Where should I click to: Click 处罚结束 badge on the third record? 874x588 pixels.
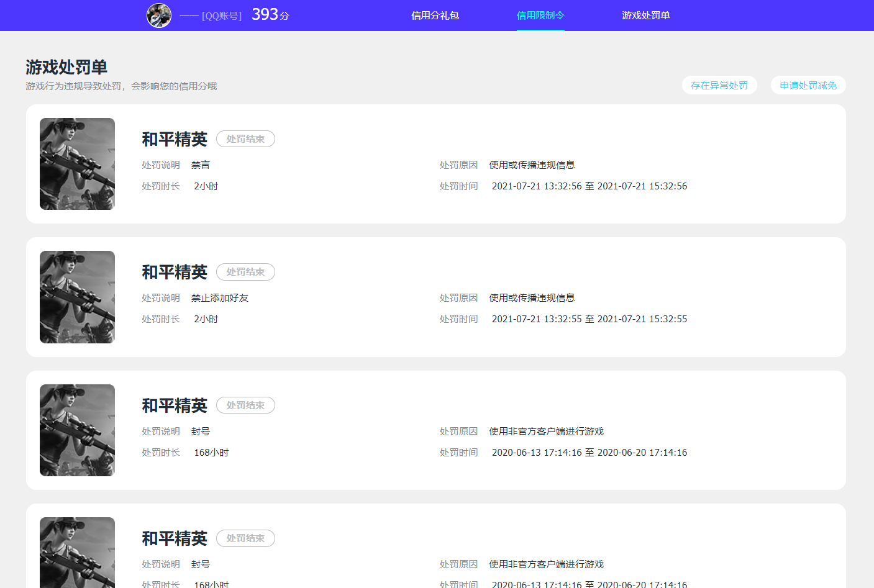(x=245, y=405)
